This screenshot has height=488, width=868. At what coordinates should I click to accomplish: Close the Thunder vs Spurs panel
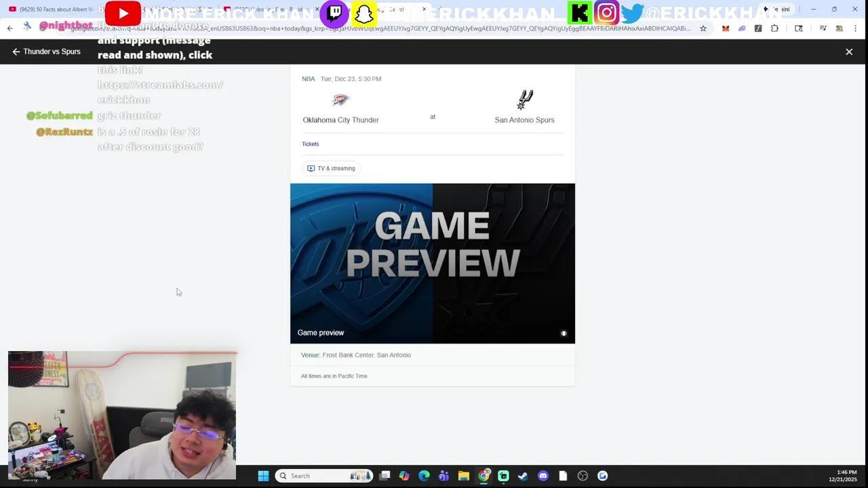[849, 52]
